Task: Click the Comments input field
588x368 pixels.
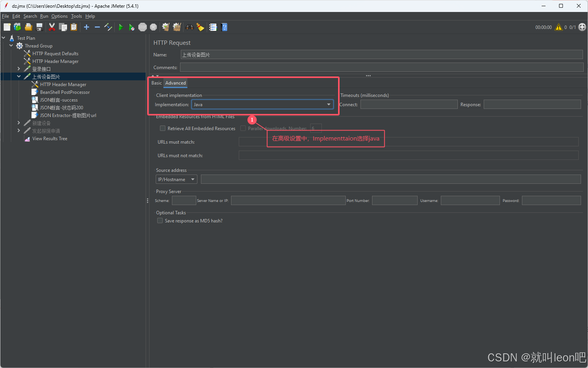Action: coord(382,67)
